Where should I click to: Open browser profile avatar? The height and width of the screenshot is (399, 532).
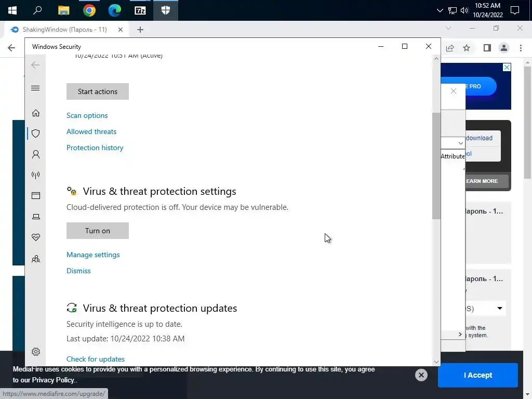point(504,48)
